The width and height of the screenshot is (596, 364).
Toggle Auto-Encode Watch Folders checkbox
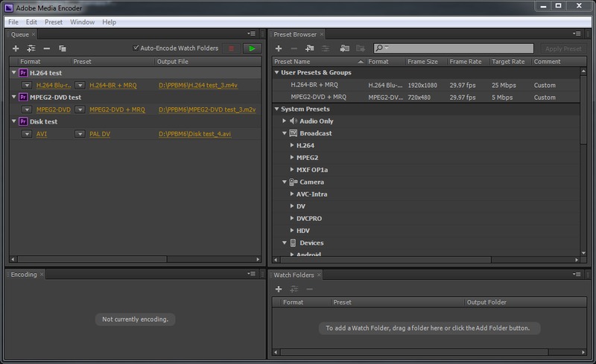click(x=136, y=48)
